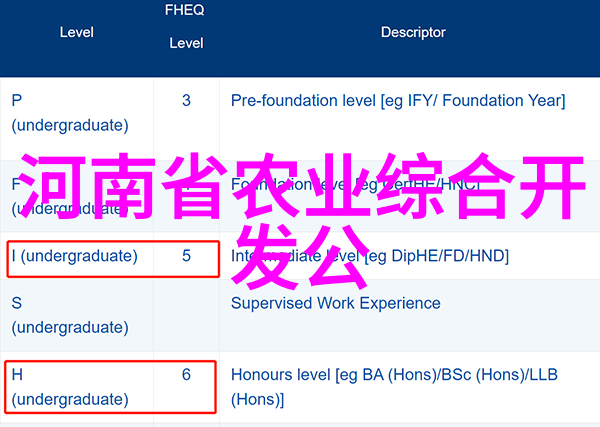Click the red box around level 5

click(x=113, y=259)
